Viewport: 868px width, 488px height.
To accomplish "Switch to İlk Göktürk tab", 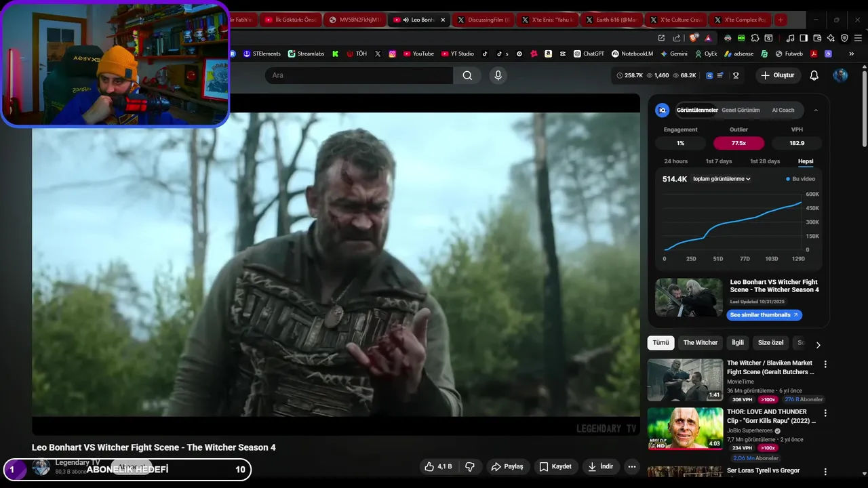I will (290, 20).
